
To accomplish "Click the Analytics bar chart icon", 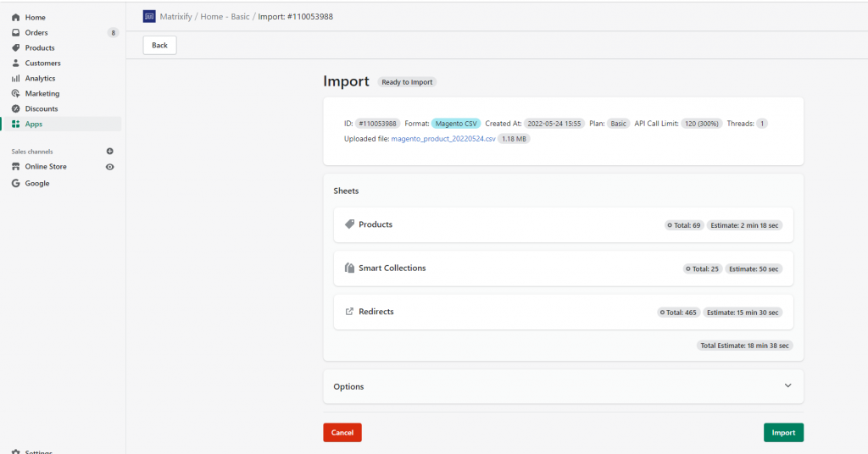I will pos(15,79).
